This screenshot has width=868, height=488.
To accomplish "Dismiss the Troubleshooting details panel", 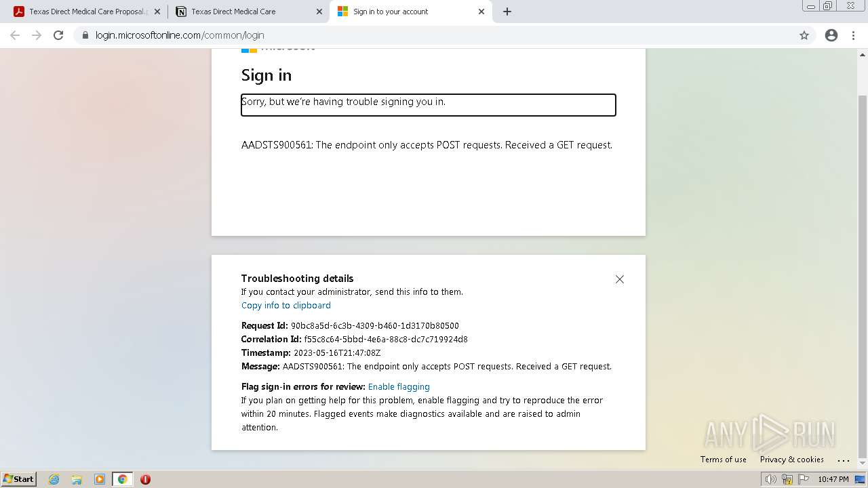I will (x=620, y=279).
